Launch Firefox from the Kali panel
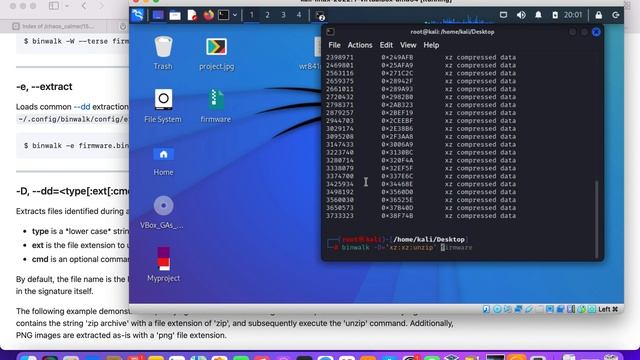Screen dimensions: 640x360 click(209, 16)
